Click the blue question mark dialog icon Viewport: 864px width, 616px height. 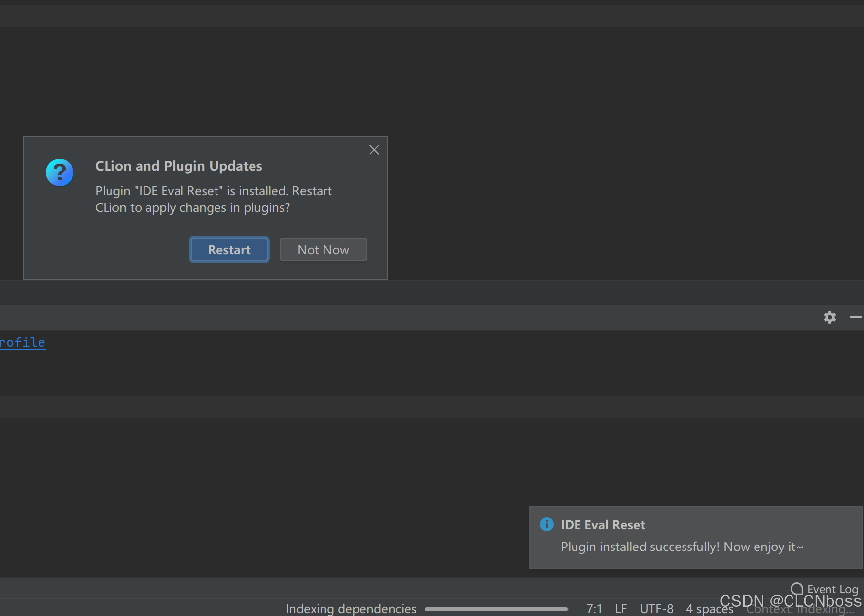click(x=60, y=172)
